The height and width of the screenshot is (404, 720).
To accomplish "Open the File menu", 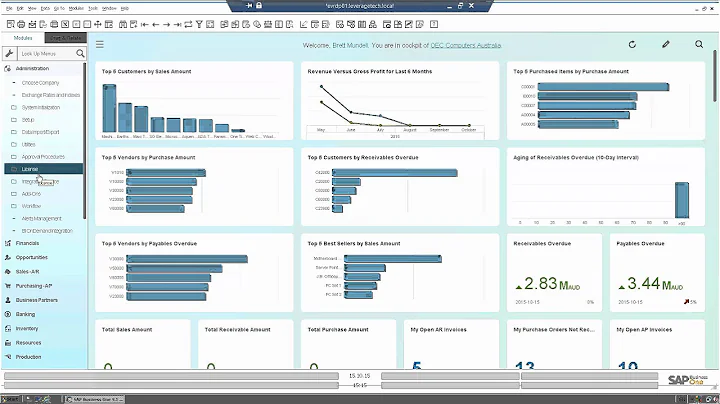I will tap(9, 8).
